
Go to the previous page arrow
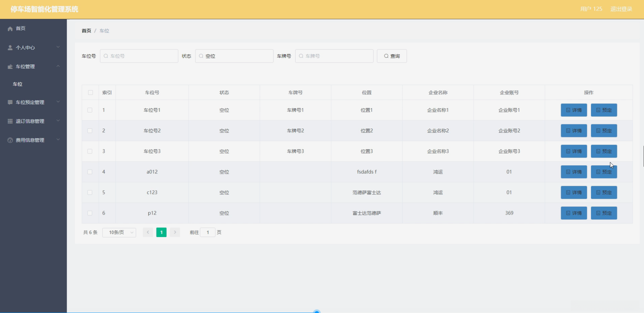(148, 233)
